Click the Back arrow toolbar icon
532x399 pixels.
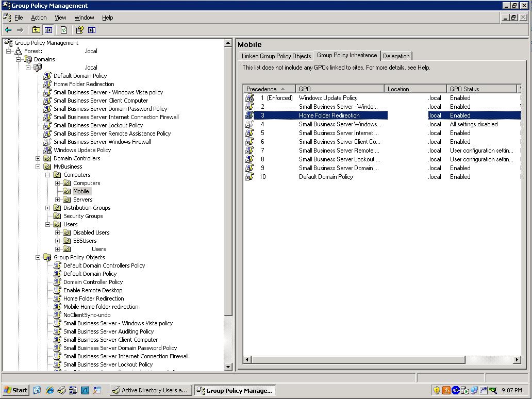8,30
